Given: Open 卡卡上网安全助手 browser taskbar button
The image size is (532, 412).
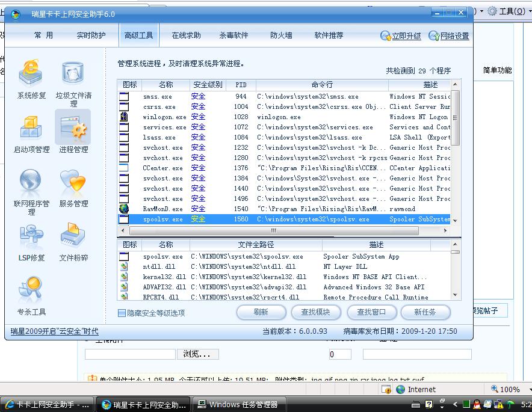Looking at the screenshot, I should point(48,404).
